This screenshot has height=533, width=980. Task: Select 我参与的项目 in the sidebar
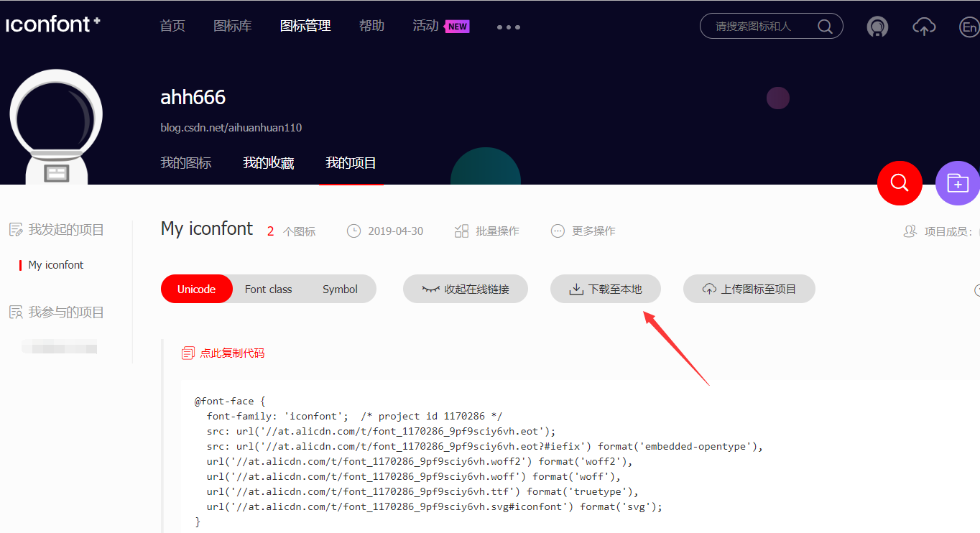point(66,312)
